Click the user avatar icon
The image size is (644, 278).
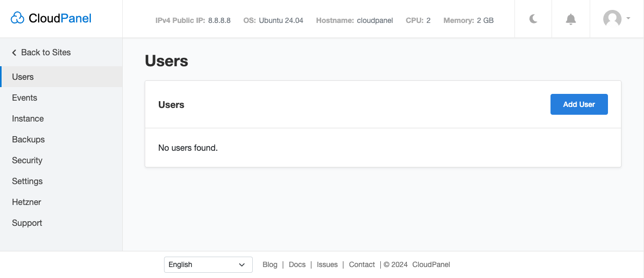point(612,19)
